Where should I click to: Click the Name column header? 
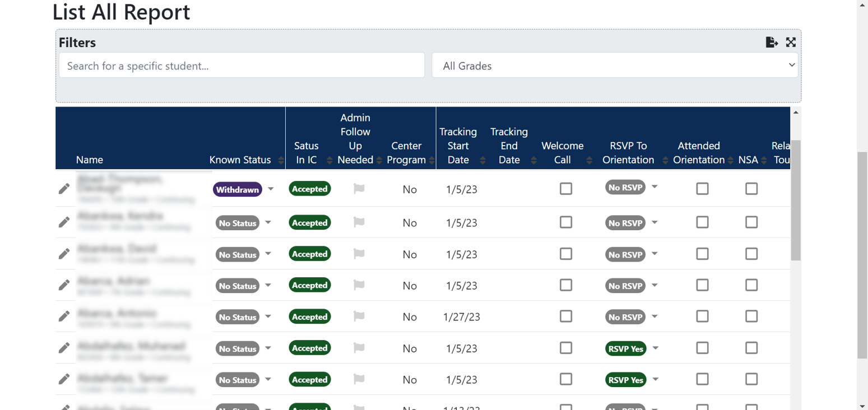coord(90,160)
